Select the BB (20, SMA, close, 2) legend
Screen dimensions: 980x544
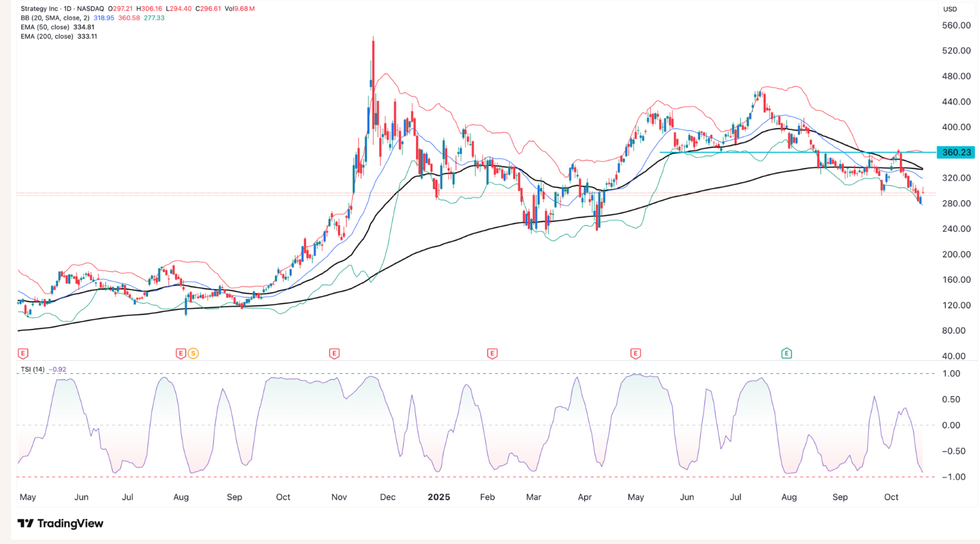click(55, 18)
